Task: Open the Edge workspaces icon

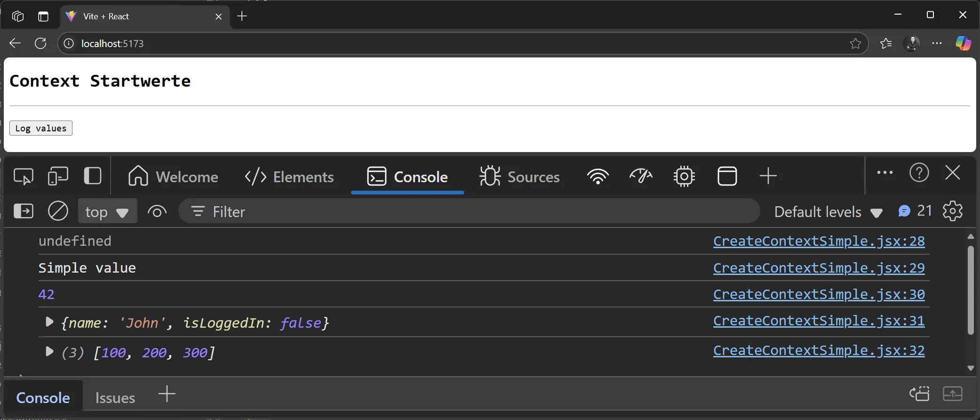Action: coord(18,16)
